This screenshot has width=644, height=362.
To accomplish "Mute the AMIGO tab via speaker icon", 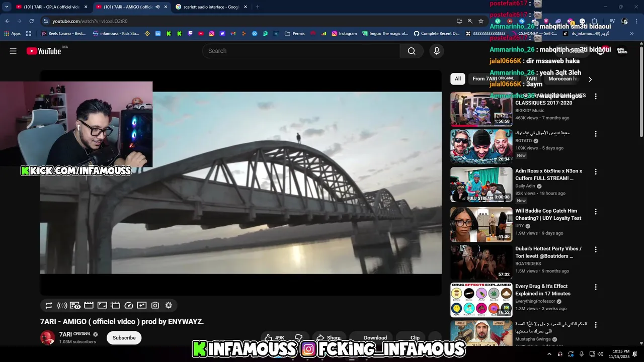I will (158, 7).
